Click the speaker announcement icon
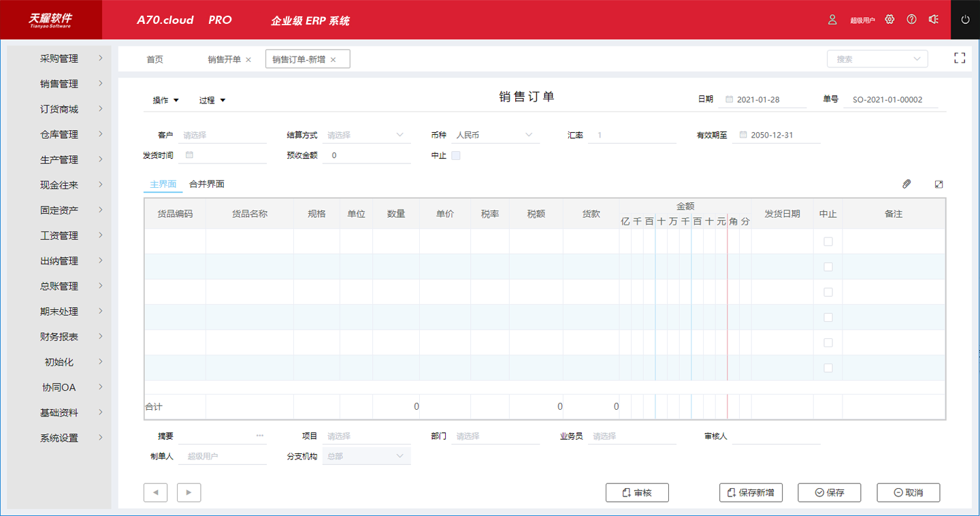The height and width of the screenshot is (516, 980). point(934,20)
